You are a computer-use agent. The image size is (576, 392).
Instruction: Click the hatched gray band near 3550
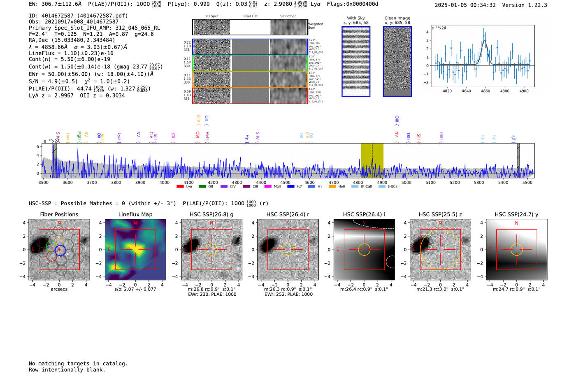54,160
